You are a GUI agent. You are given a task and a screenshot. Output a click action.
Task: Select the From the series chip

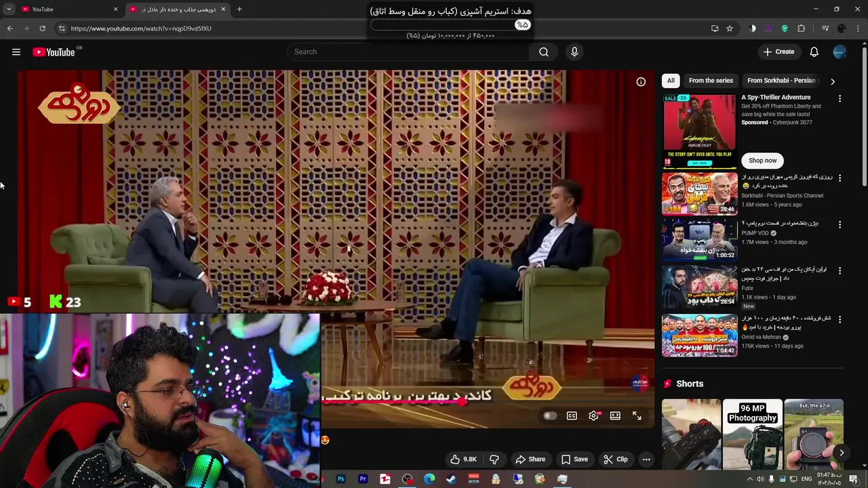pos(711,81)
